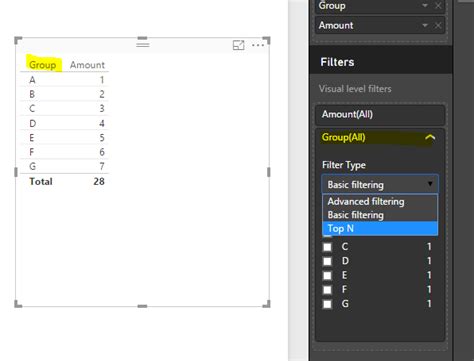The height and width of the screenshot is (361, 474).
Task: Choose Advanced filtering option
Action: tap(380, 202)
